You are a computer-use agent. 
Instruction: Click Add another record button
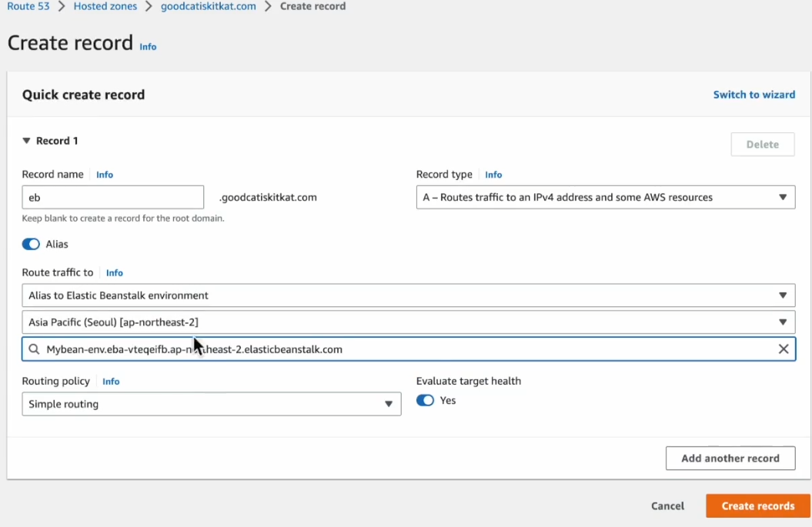(x=730, y=459)
